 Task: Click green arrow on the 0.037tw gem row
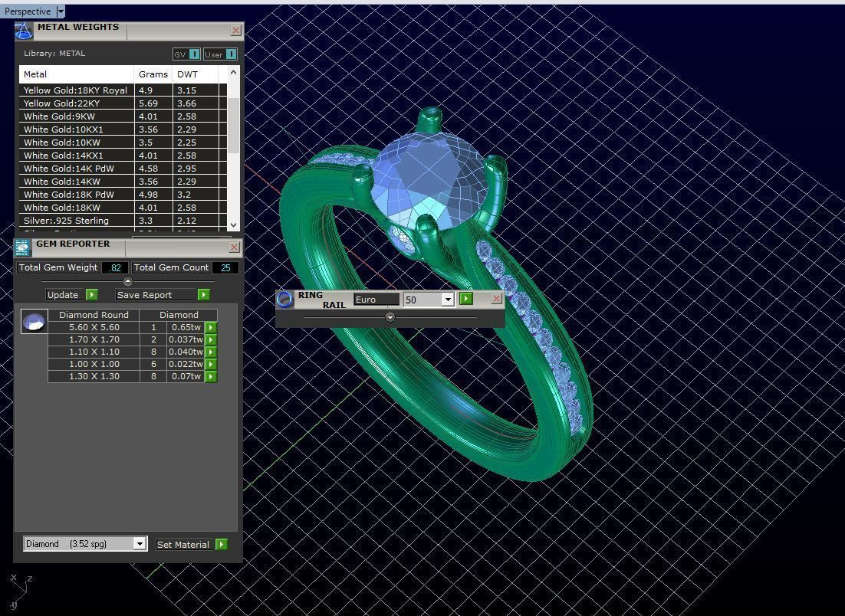pyautogui.click(x=211, y=339)
